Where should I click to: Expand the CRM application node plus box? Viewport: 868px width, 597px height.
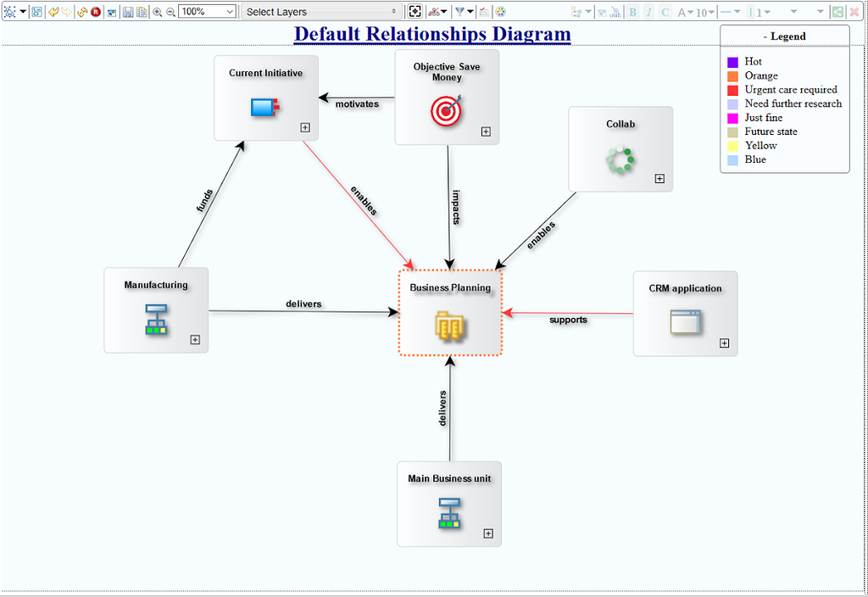coord(725,343)
